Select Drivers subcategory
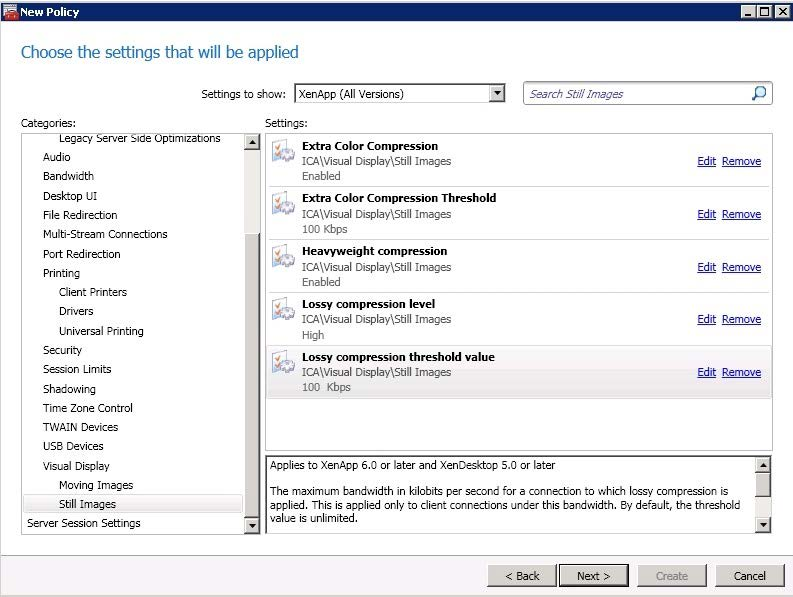The image size is (793, 597). 76,311
